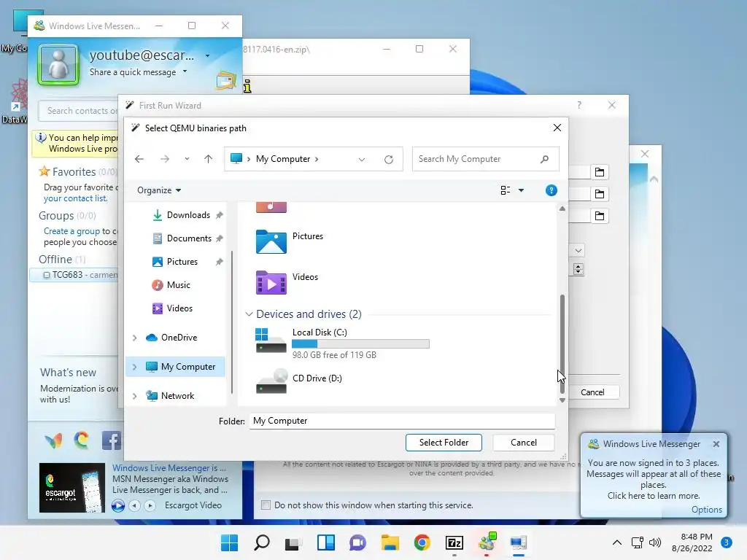Image resolution: width=747 pixels, height=560 pixels.
Task: Click the Back arrow in file dialog
Action: point(139,159)
